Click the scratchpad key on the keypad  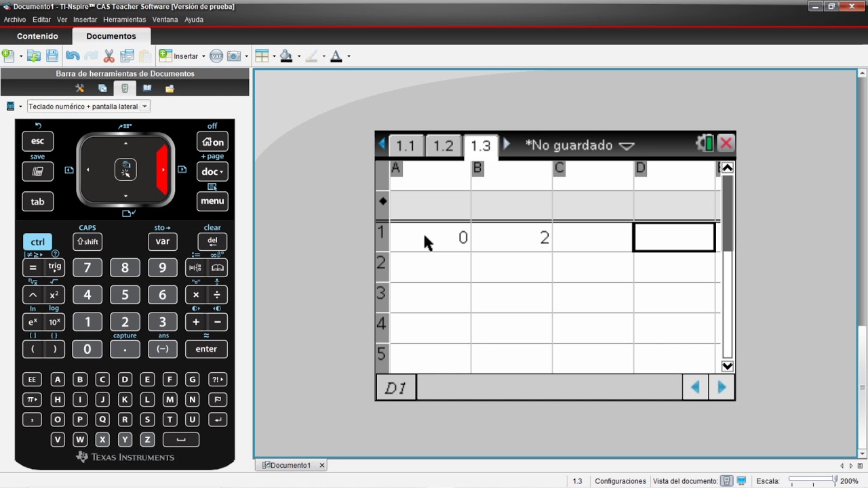point(37,171)
